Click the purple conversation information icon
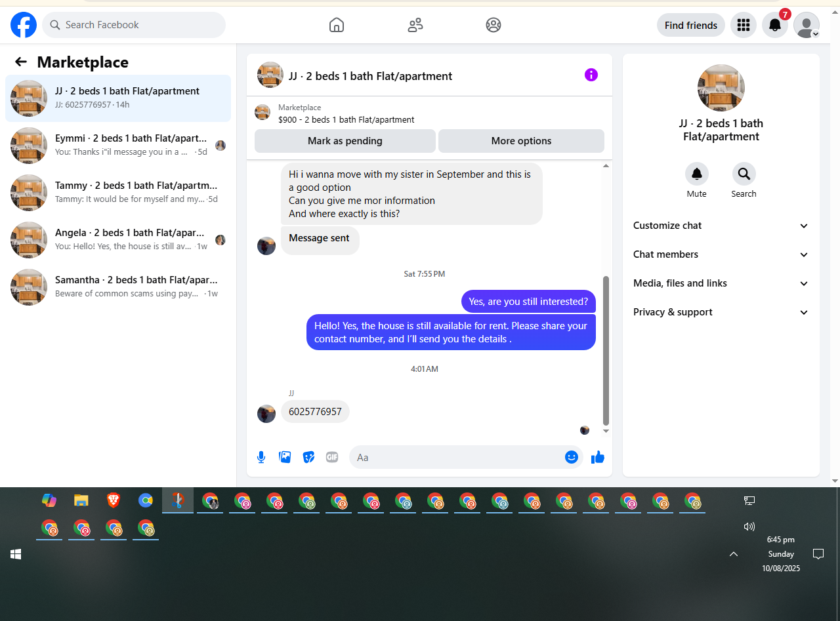The height and width of the screenshot is (621, 840). pyautogui.click(x=591, y=75)
